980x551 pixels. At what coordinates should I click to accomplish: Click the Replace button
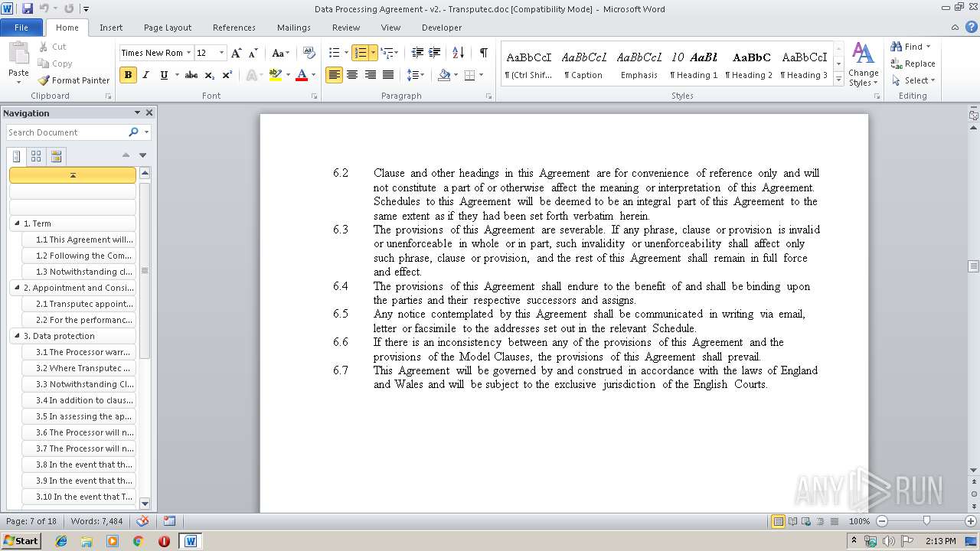click(913, 64)
